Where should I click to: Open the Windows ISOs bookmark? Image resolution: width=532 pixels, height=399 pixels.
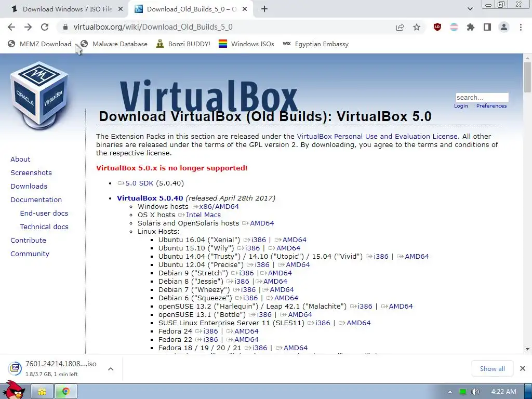246,44
